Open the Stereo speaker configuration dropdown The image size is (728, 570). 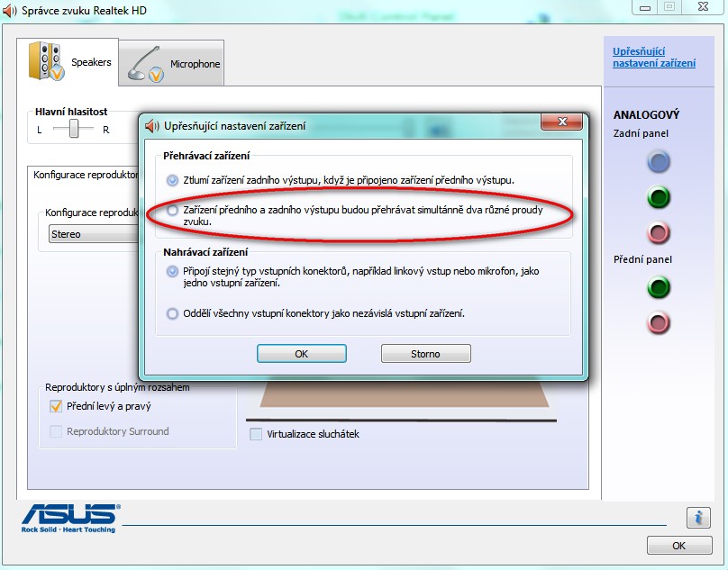click(95, 234)
